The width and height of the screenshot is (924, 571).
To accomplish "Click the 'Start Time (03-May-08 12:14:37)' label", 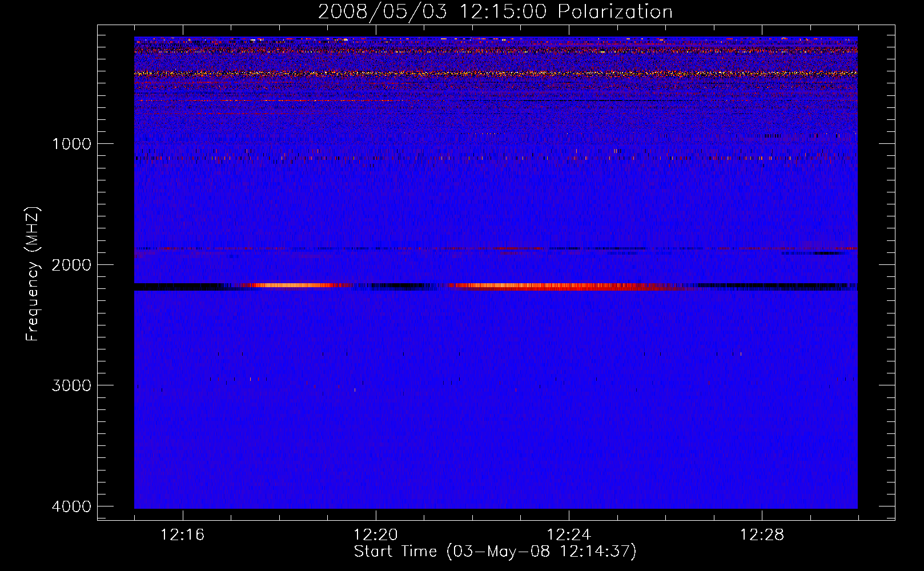I will (495, 552).
